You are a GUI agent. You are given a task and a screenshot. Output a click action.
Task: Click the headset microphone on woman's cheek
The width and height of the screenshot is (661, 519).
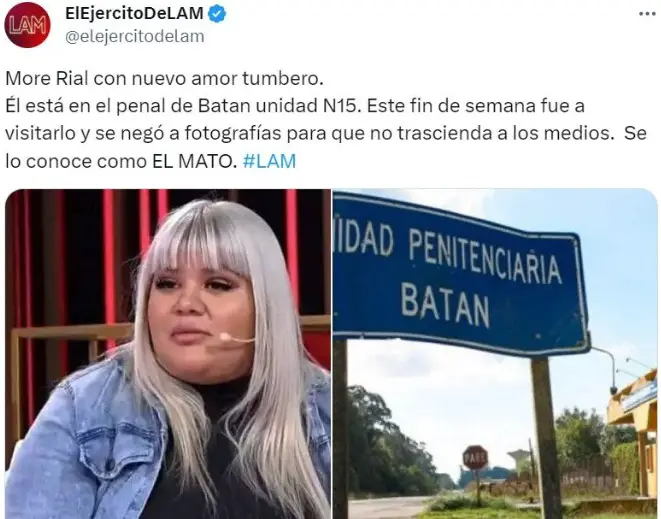click(x=236, y=338)
